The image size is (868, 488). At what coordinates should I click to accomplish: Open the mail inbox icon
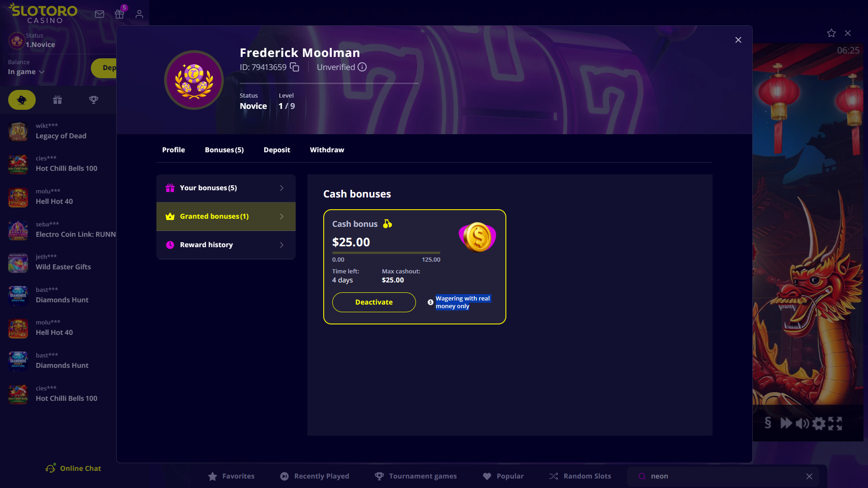pyautogui.click(x=99, y=14)
